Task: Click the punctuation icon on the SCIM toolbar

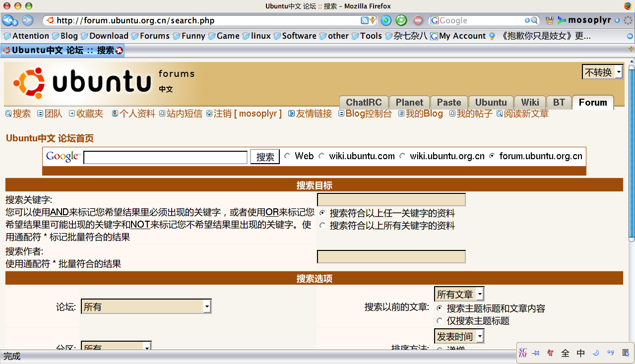Action: 611,353
